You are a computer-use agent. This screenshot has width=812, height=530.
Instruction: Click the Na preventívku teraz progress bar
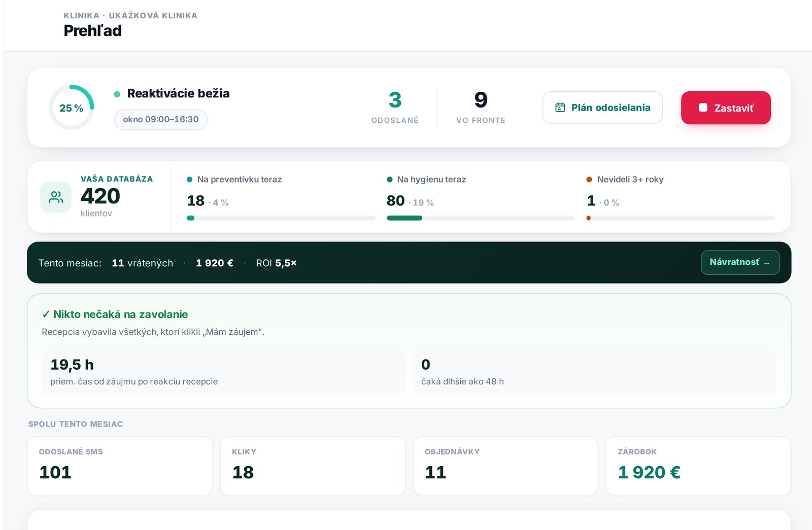(x=281, y=218)
